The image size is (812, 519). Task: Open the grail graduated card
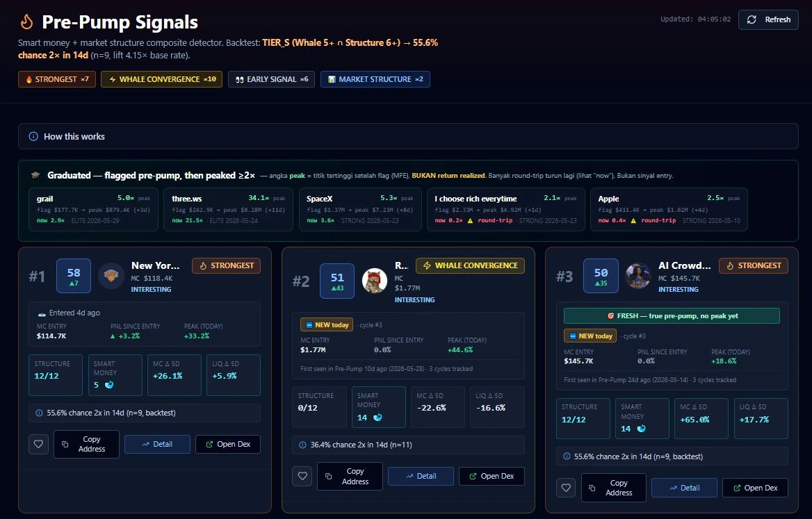pos(93,210)
